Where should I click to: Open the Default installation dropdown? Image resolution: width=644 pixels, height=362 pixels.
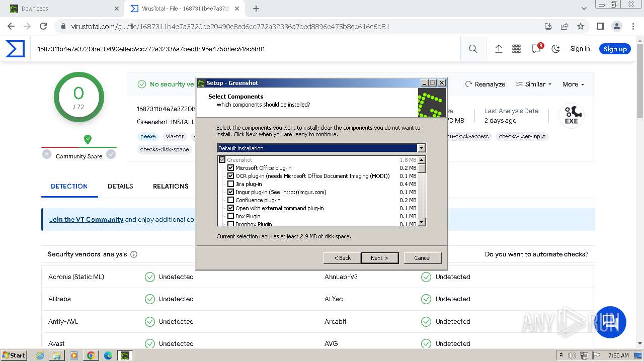tap(422, 148)
